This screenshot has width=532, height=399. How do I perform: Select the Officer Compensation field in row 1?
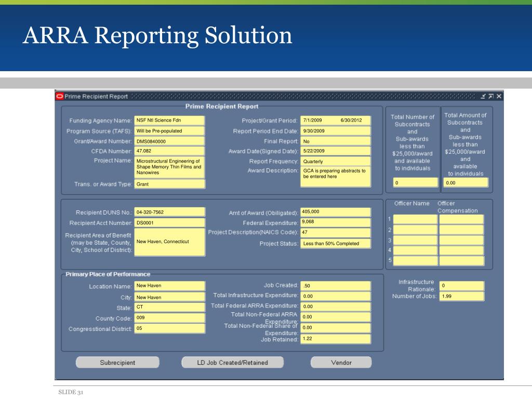coord(461,219)
